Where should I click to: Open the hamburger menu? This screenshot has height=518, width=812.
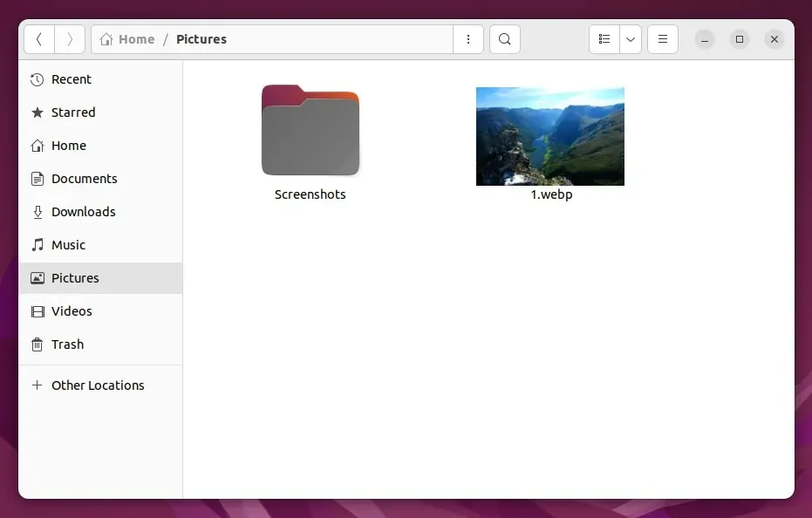[x=662, y=38]
